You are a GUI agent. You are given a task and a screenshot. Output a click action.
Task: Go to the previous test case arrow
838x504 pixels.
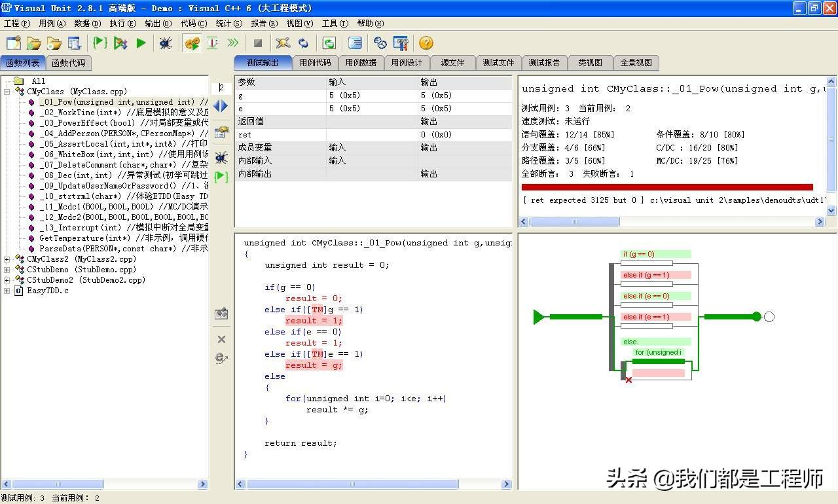(217, 105)
